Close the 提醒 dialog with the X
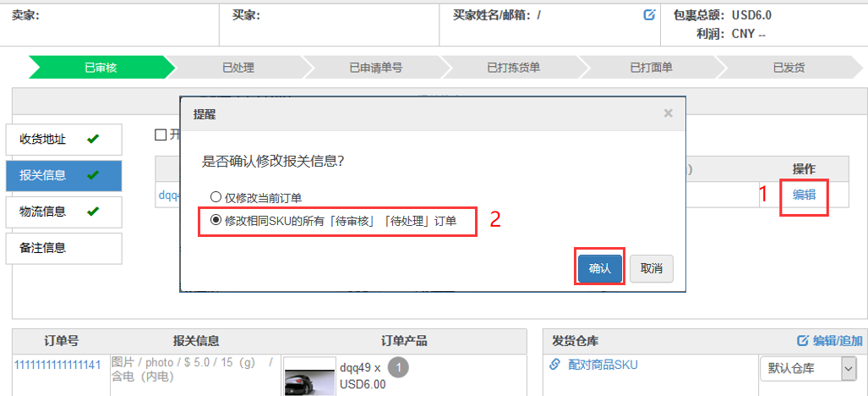This screenshot has width=868, height=396. click(x=669, y=113)
